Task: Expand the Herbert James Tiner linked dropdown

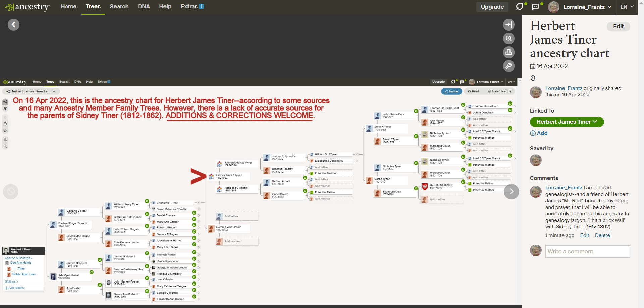Action: (567, 122)
